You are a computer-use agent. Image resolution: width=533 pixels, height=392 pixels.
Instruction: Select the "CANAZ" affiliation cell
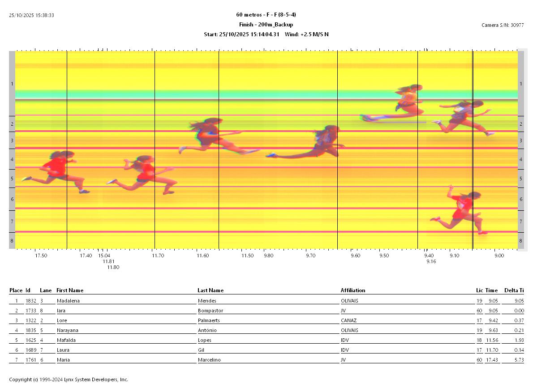point(349,320)
